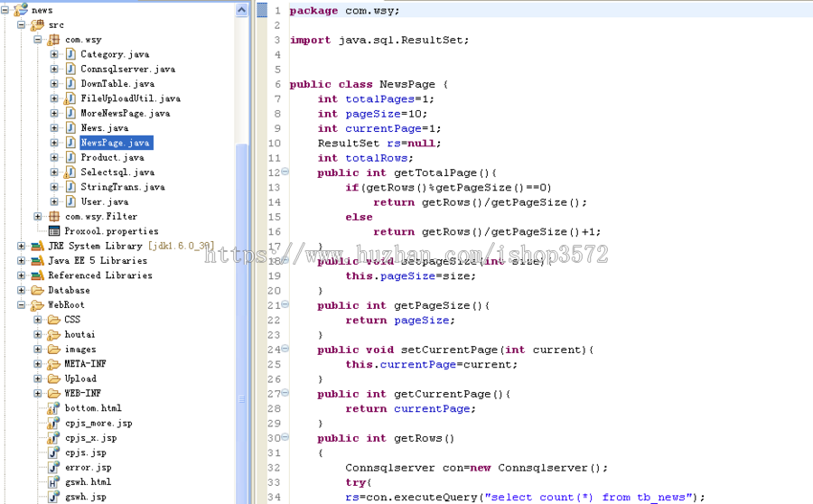Fold the getTotalPage method at line 12
Image resolution: width=813 pixels, height=504 pixels.
[285, 172]
